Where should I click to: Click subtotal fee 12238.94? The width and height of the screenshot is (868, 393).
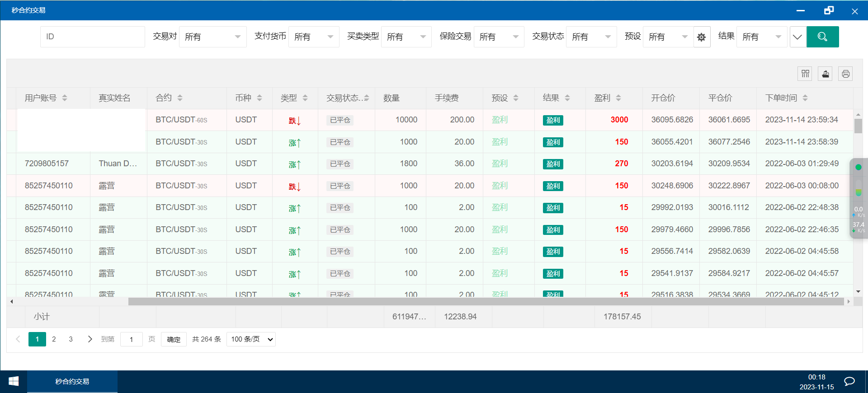460,317
